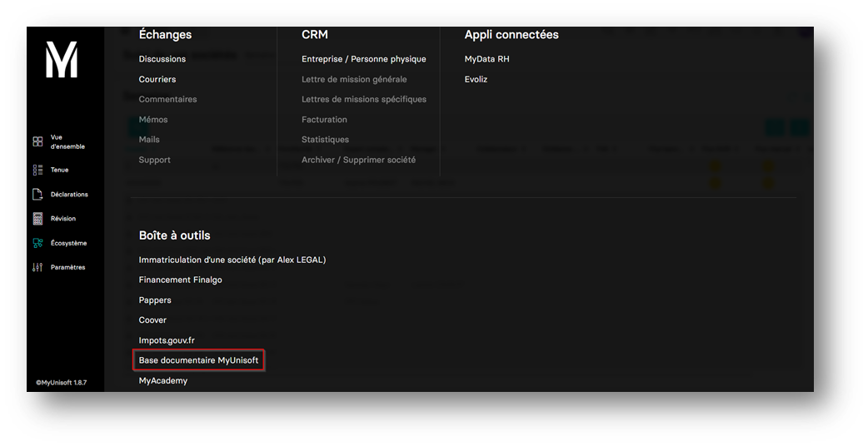
Task: Open the Pappers tool link
Action: pos(155,300)
